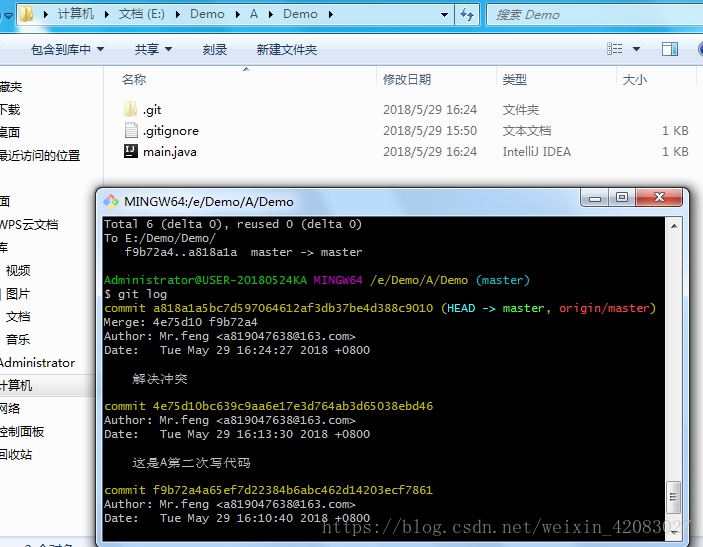Expand the 共享 dropdown menu
Image resolution: width=703 pixels, height=547 pixels.
(x=153, y=49)
